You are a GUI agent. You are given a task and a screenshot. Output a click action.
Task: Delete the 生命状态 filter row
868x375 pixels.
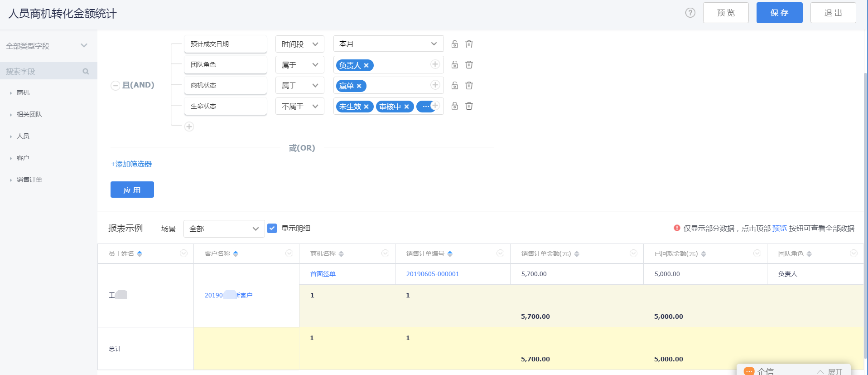(469, 106)
